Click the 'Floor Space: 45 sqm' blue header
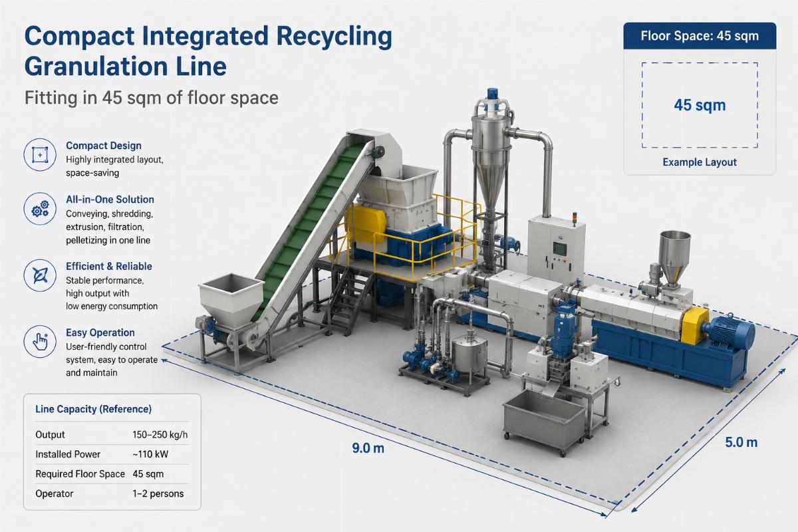 700,36
